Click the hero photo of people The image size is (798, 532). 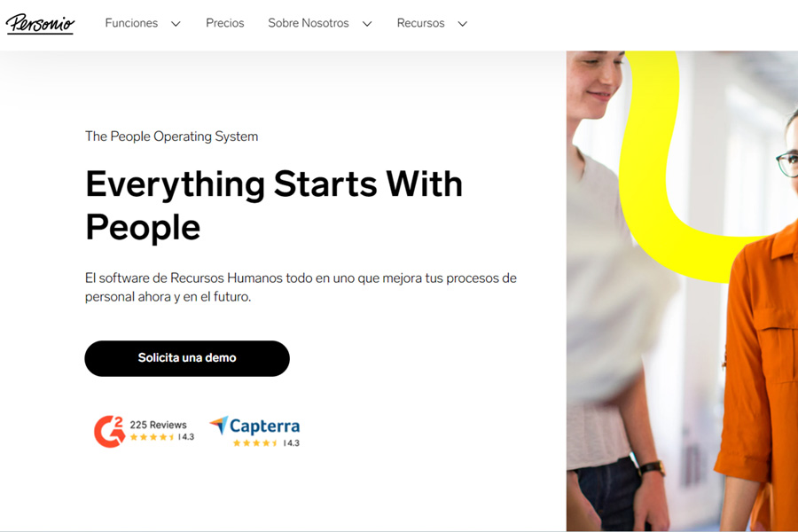[x=682, y=291]
